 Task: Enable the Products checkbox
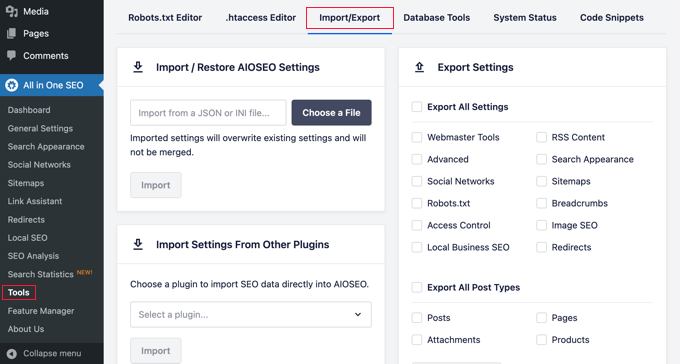point(541,340)
